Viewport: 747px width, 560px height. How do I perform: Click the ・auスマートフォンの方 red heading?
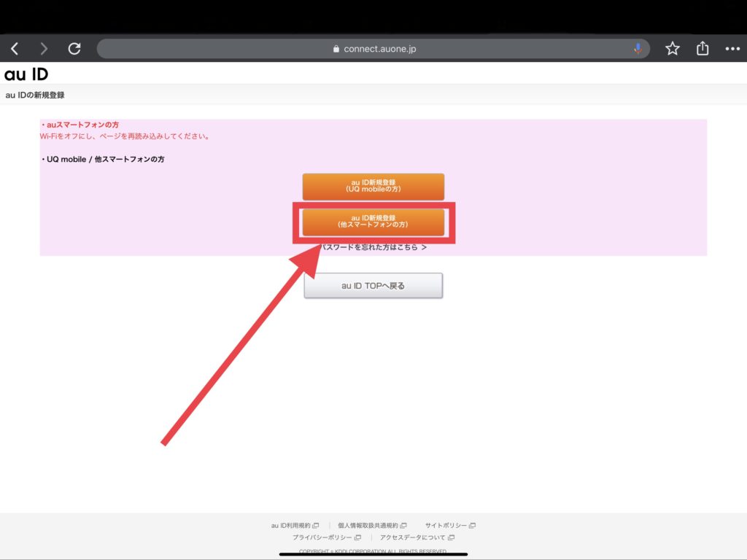click(80, 125)
